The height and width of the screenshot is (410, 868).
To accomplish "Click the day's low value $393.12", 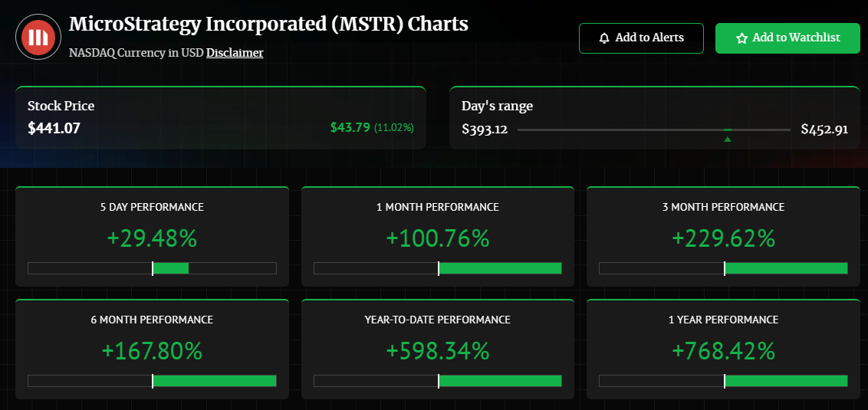I will point(485,130).
